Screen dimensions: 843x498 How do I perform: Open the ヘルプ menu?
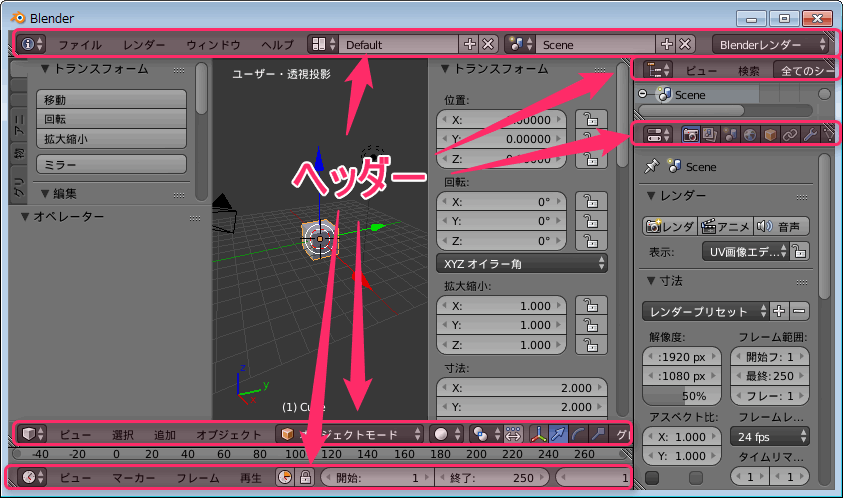(x=278, y=45)
